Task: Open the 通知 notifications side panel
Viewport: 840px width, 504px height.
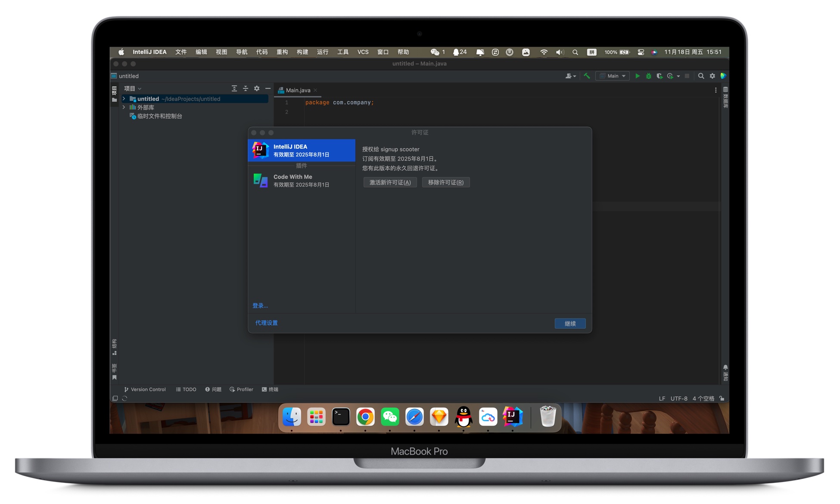Action: [725, 373]
